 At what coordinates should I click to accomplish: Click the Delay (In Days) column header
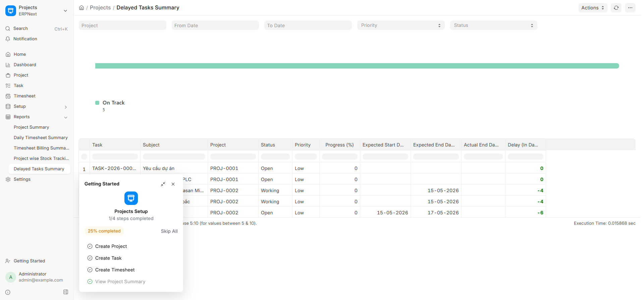[525, 145]
